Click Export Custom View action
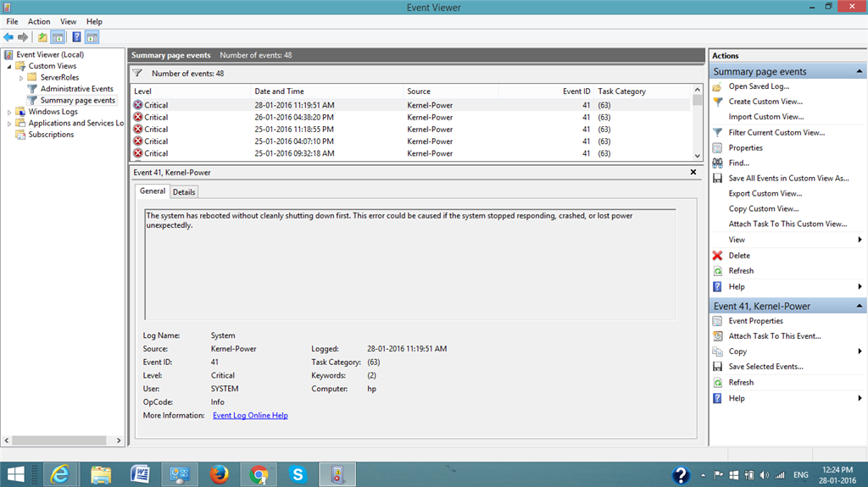The width and height of the screenshot is (868, 487). (765, 194)
